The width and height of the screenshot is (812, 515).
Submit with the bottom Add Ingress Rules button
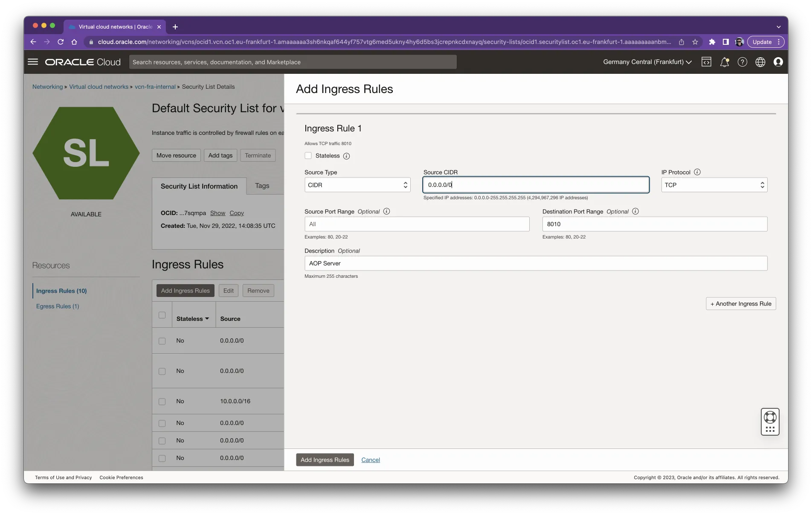[x=325, y=460]
